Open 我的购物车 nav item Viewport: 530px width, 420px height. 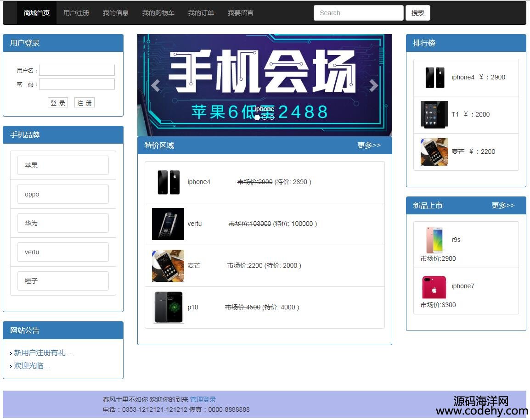(158, 13)
